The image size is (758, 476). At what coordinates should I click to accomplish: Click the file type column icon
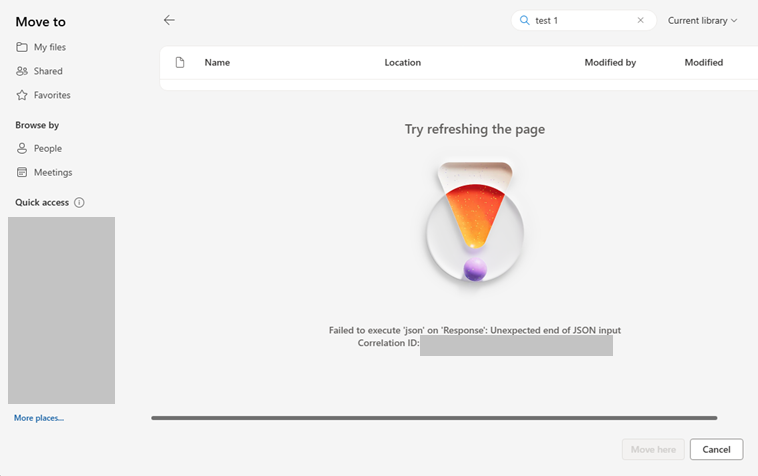click(x=180, y=62)
